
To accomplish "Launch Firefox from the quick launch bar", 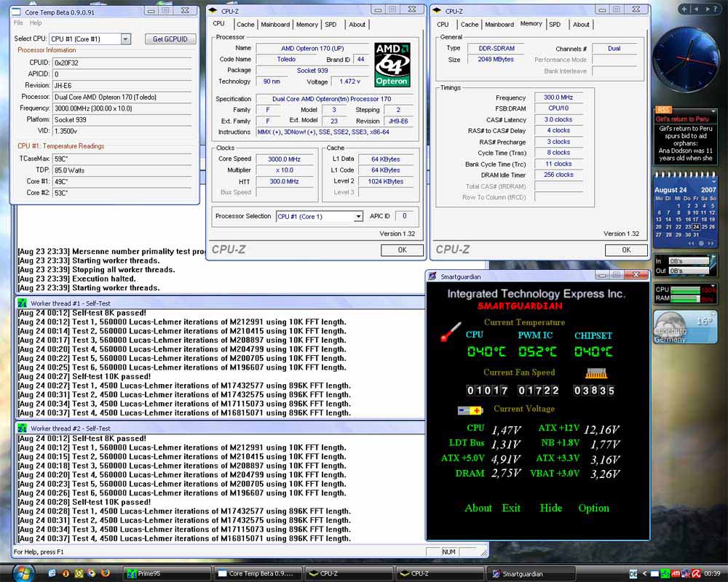I will [x=106, y=573].
